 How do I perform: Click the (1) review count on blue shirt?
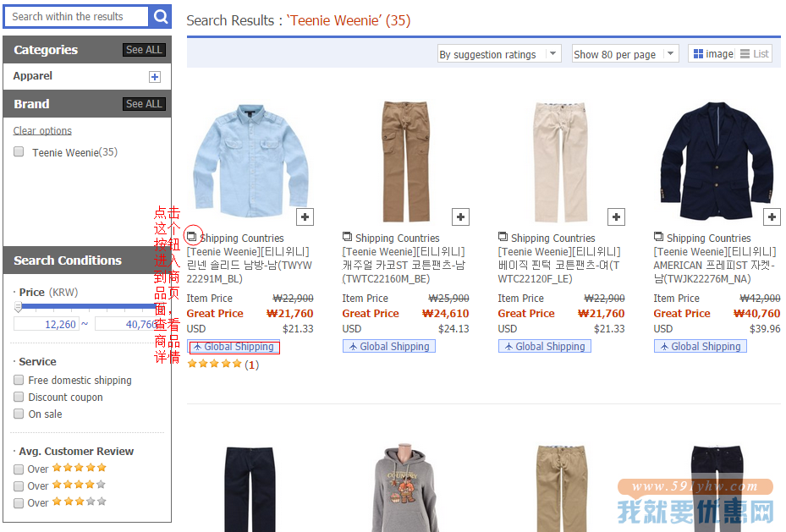click(x=251, y=365)
